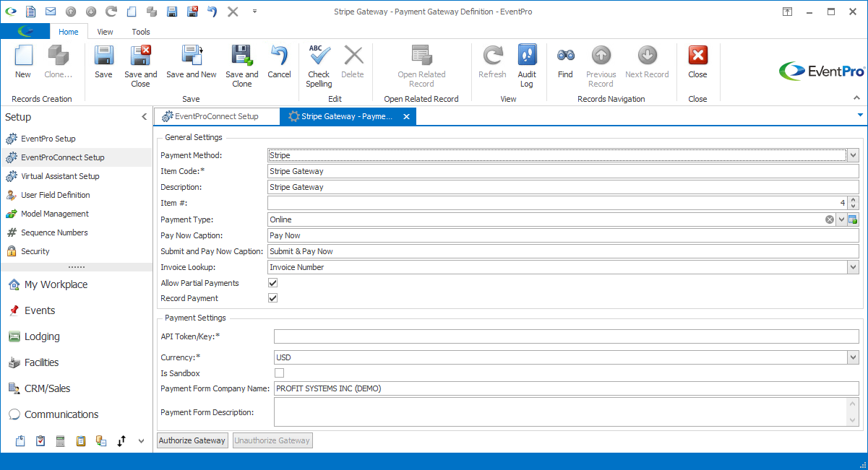Clear the Payment Type field with X icon

click(x=830, y=219)
